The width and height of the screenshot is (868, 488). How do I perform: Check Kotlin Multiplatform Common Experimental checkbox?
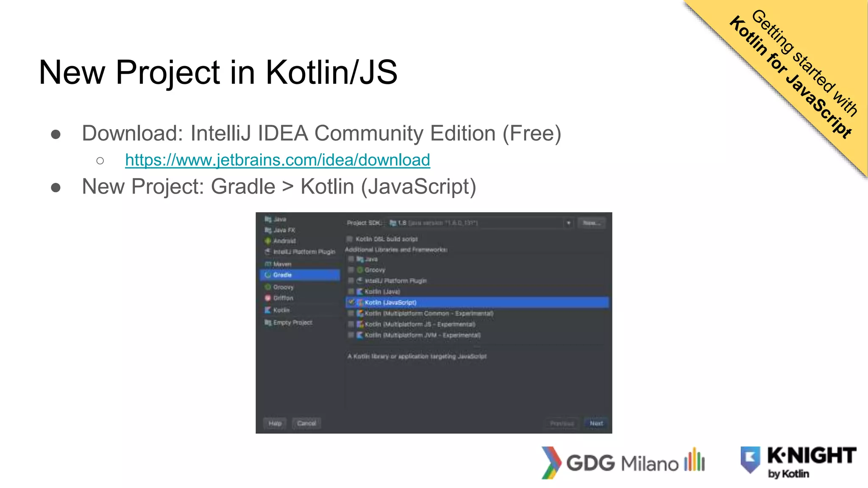point(351,313)
